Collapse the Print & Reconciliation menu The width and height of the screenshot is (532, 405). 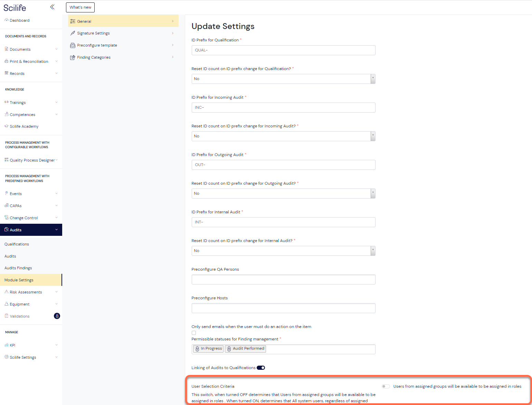coord(56,61)
